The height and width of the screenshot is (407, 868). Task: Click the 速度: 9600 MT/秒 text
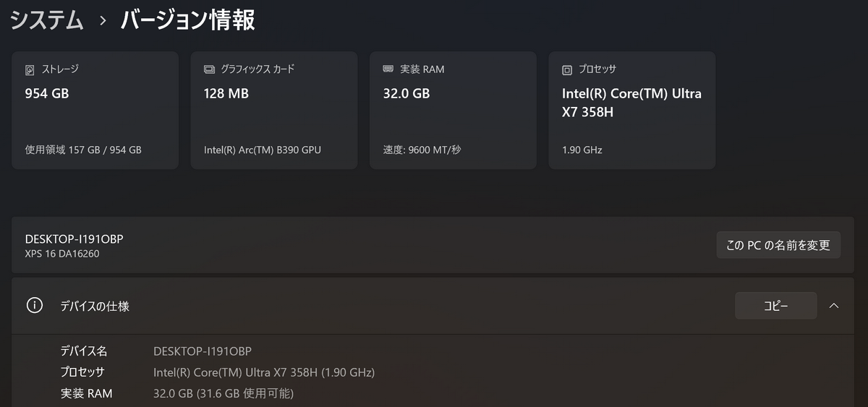pos(422,150)
